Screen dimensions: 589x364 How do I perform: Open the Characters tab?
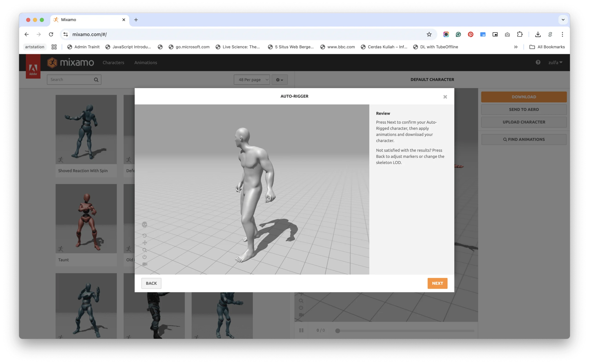click(x=113, y=63)
